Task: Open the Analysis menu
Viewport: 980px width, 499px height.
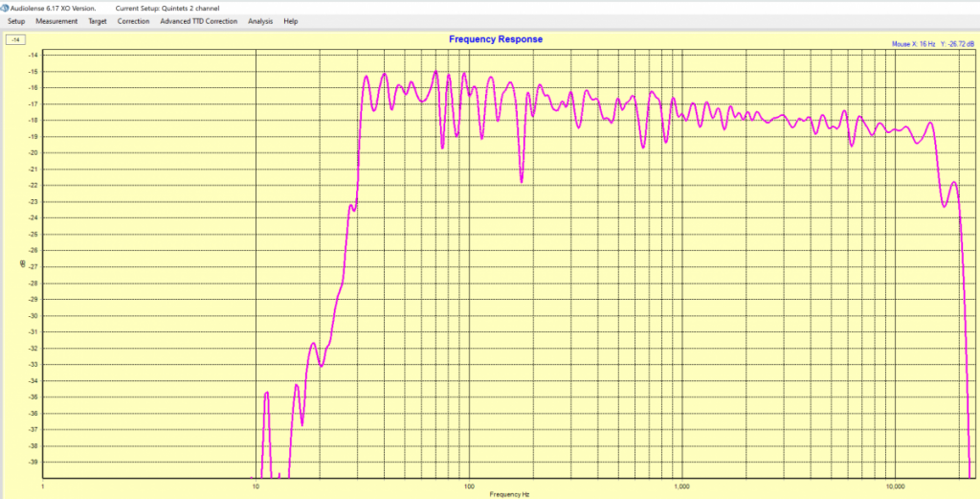Action: point(260,21)
